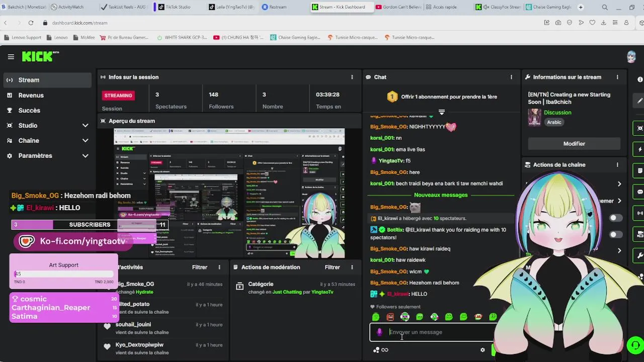Expand the Paramètres sidebar section

click(85, 156)
